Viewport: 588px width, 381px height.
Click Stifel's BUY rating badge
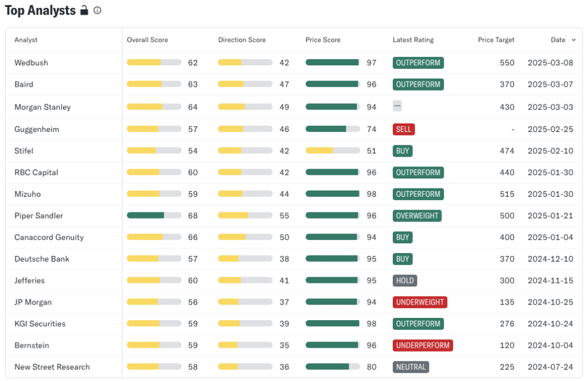(x=403, y=150)
